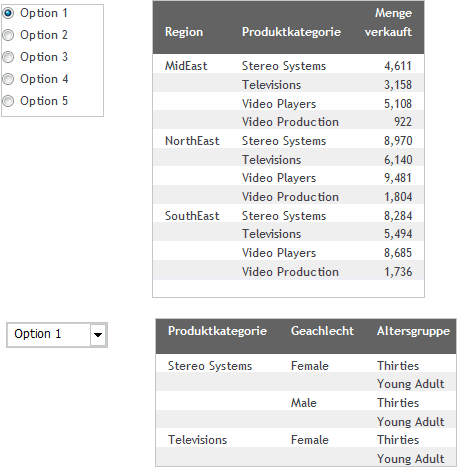Select Stereo Systems in the SouthEast row
The image size is (457, 468).
[x=284, y=216]
